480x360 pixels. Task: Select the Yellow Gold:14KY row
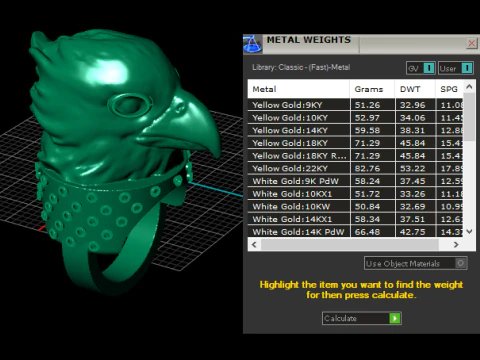click(x=355, y=130)
